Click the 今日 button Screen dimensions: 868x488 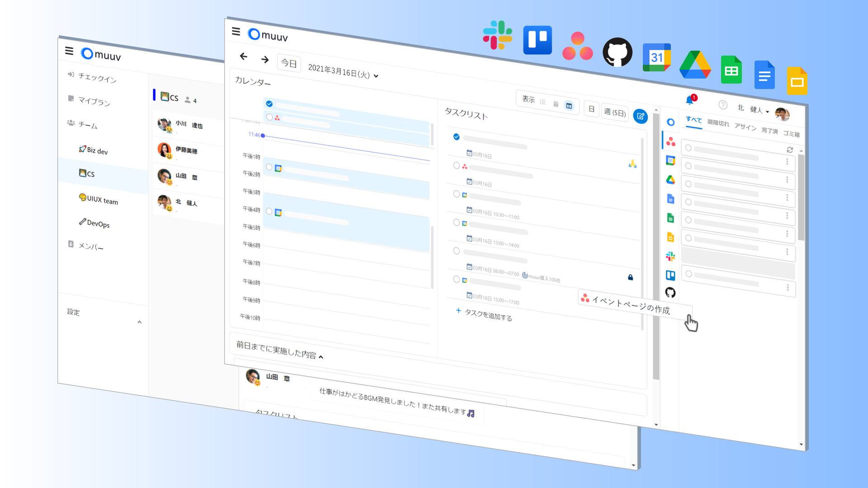[289, 64]
